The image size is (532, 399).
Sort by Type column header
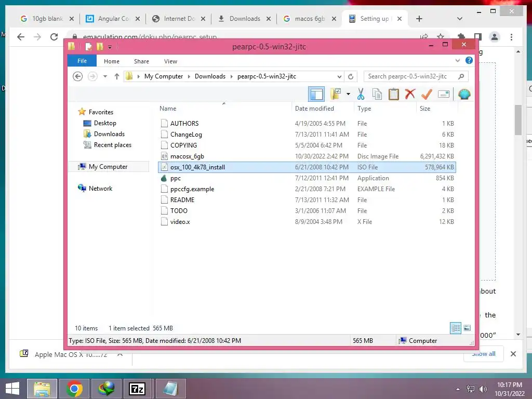click(364, 108)
